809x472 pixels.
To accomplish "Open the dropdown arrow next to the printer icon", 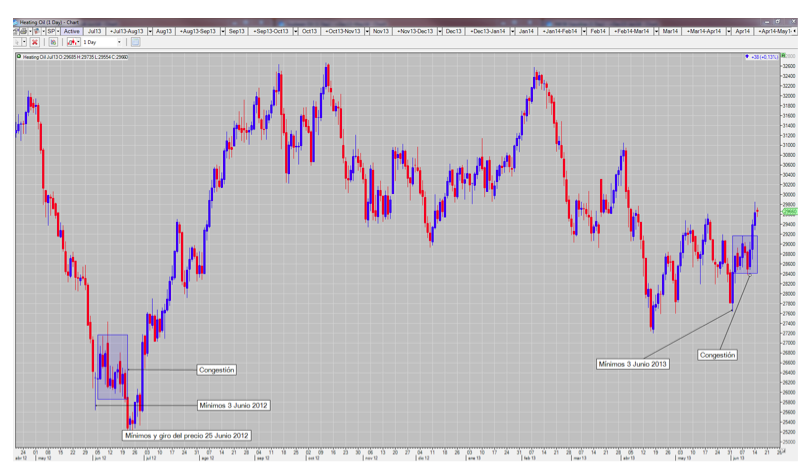I will coord(30,31).
